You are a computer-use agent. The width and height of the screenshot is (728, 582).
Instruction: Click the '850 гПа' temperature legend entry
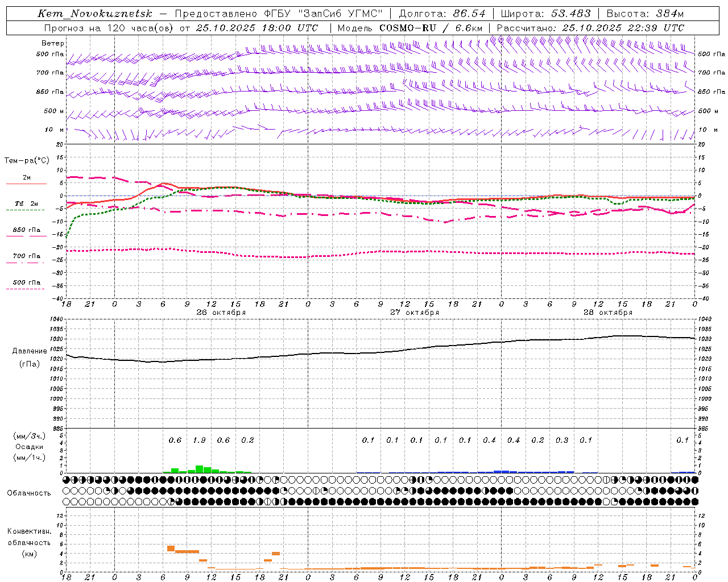pos(27,230)
